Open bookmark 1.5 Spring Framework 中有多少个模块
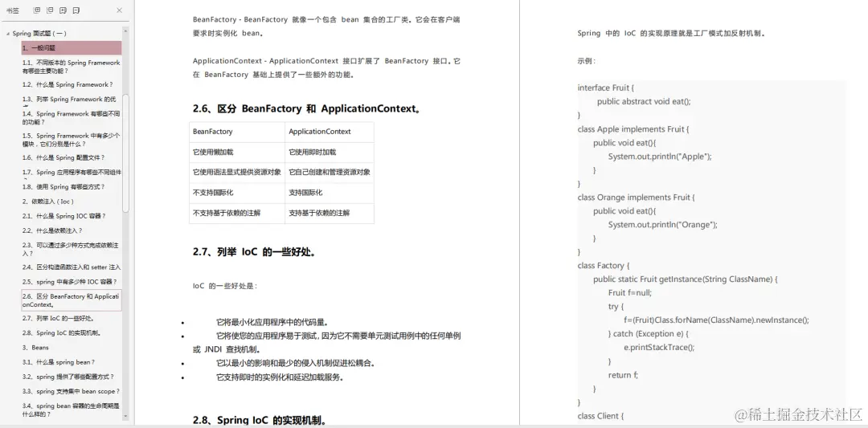868x428 pixels. tap(72, 140)
